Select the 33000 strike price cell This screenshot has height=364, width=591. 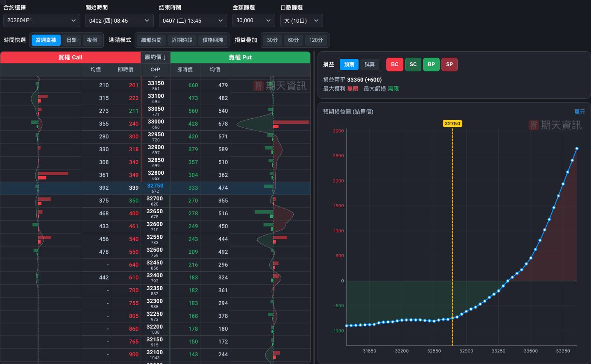(x=156, y=124)
